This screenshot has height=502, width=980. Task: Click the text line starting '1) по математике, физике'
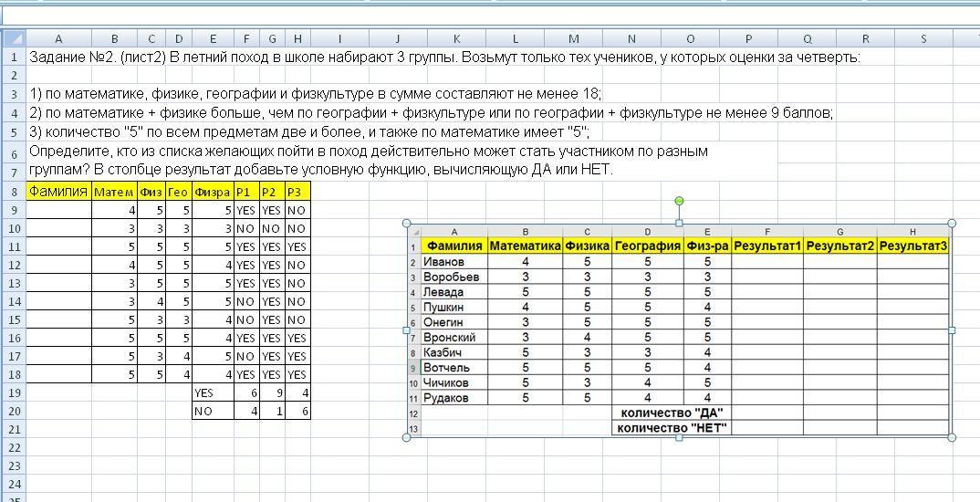315,94
